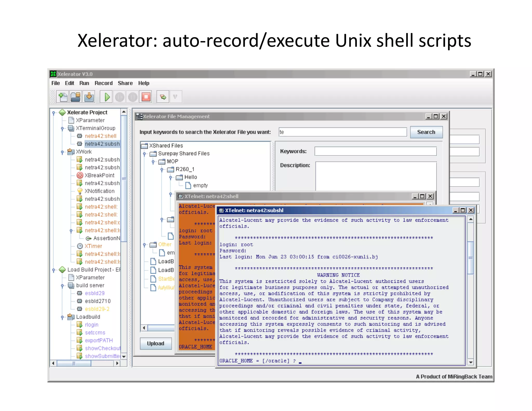Image resolution: width=532 pixels, height=411 pixels.
Task: Click the XNotification lightbulb item
Action: pos(99,191)
